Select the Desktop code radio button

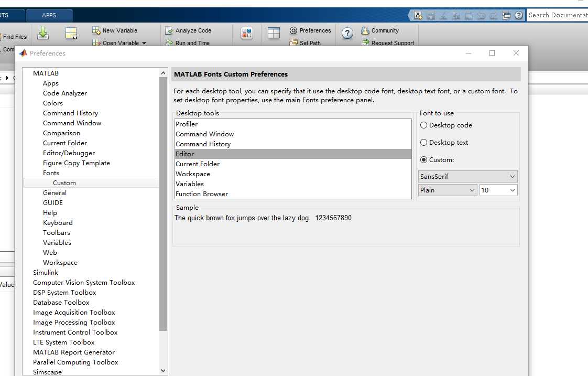(423, 125)
